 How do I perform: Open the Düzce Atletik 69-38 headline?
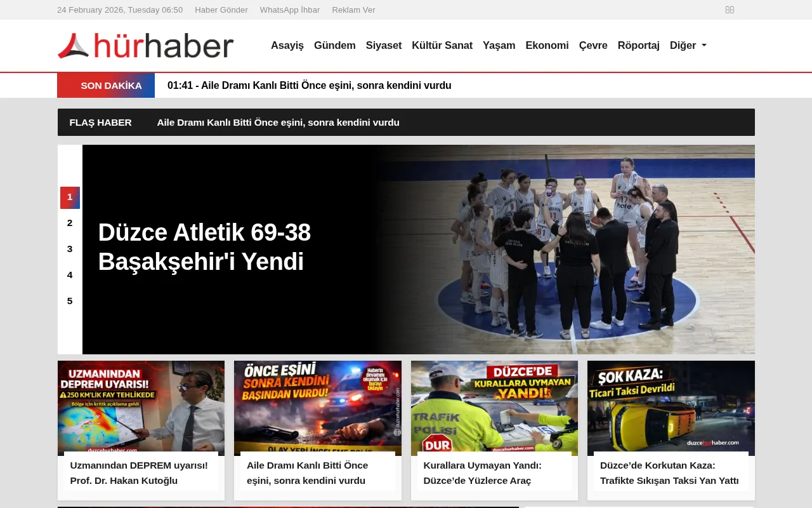[204, 247]
